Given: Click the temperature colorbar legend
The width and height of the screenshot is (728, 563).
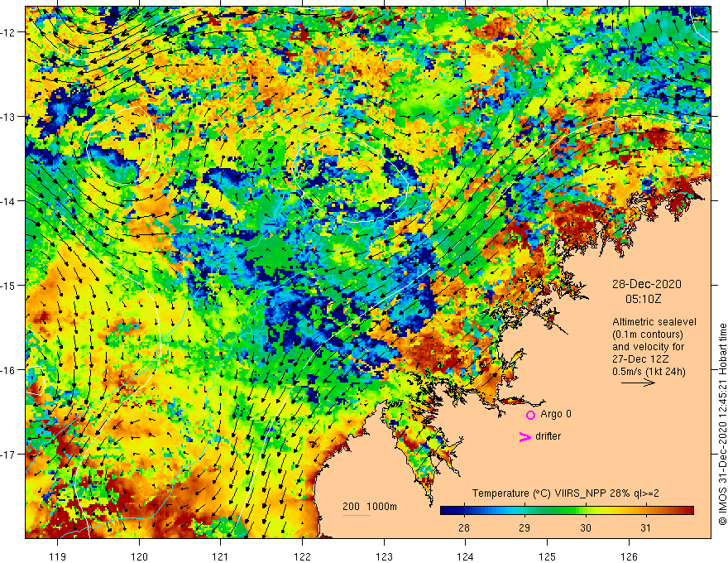Looking at the screenshot, I should [x=567, y=511].
